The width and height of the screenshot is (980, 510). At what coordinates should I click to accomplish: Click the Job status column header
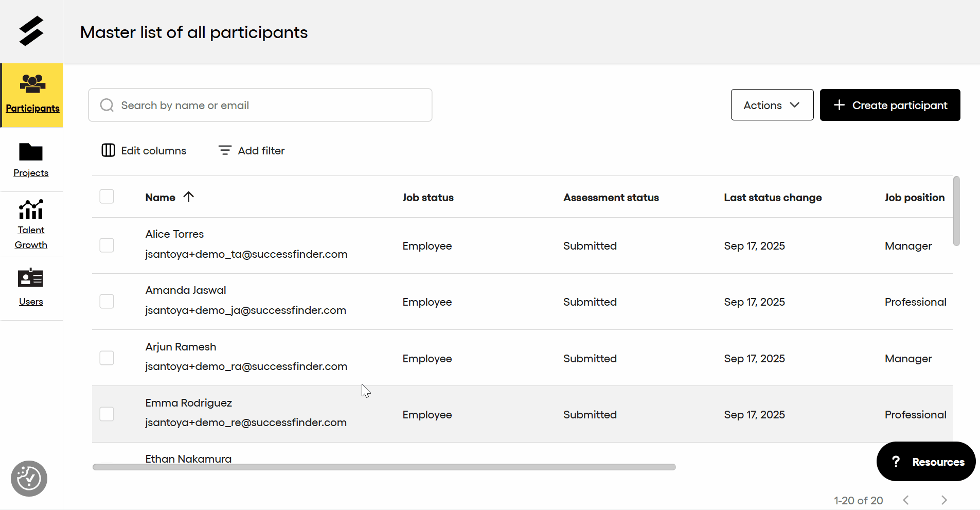[x=428, y=198]
